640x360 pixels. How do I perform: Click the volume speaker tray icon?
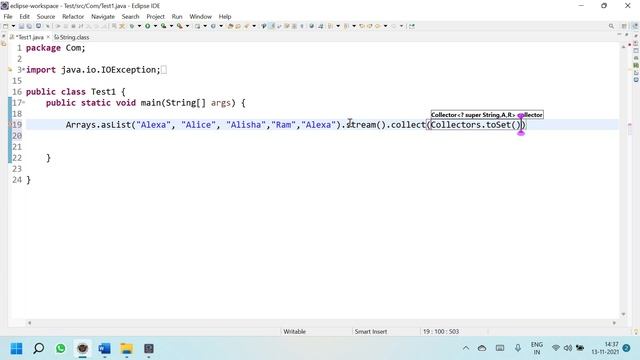click(568, 348)
